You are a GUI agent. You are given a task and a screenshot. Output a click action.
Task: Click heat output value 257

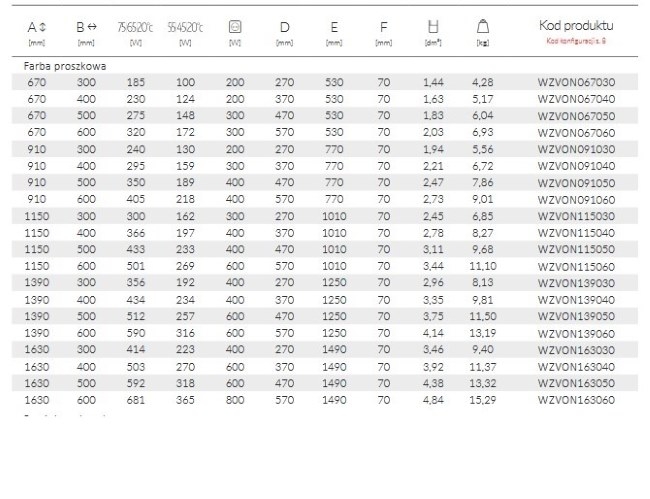(185, 317)
